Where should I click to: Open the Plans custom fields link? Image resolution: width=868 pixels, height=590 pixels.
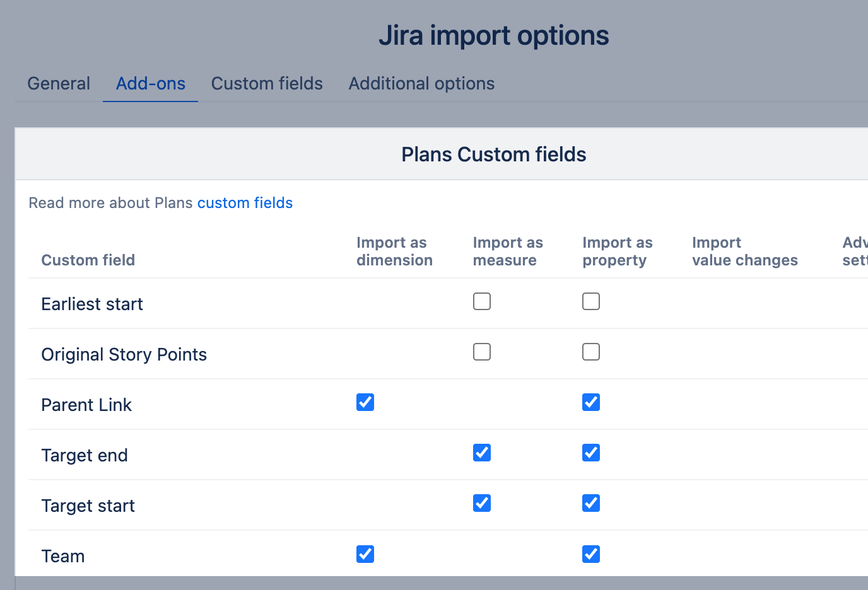coord(245,203)
